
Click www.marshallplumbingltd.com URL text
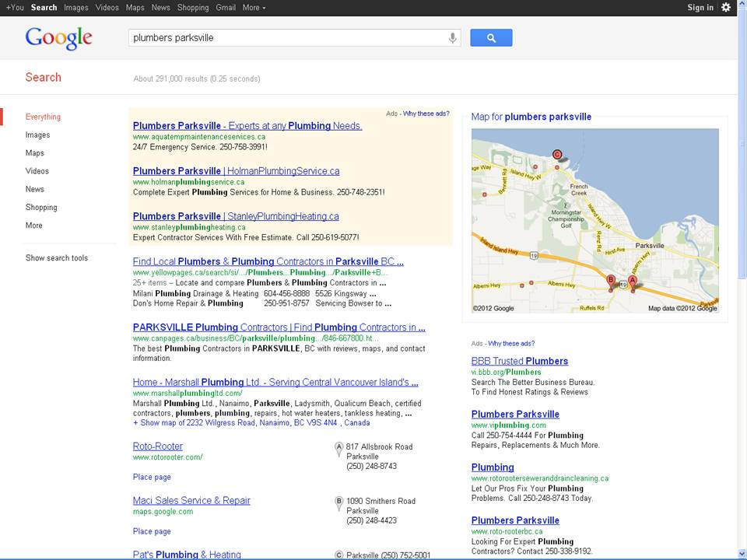point(188,394)
